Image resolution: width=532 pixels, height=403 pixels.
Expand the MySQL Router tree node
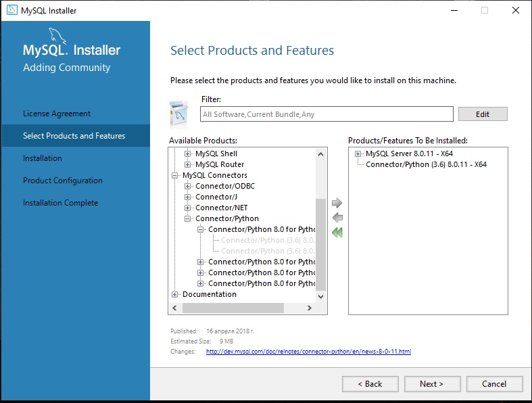click(187, 165)
